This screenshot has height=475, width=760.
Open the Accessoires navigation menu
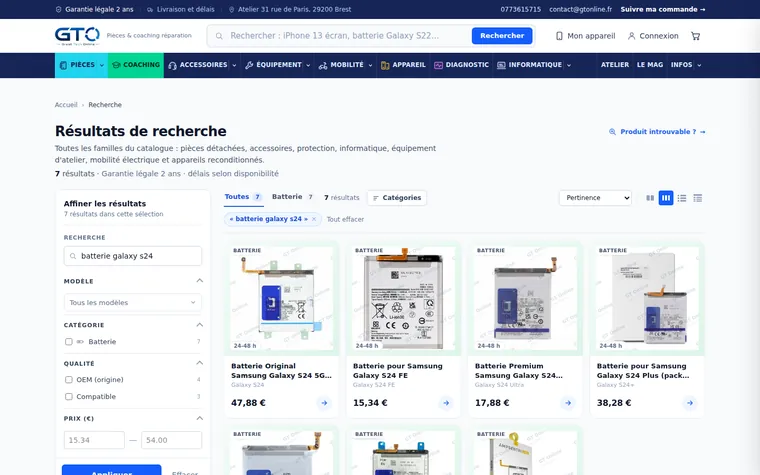pos(203,65)
